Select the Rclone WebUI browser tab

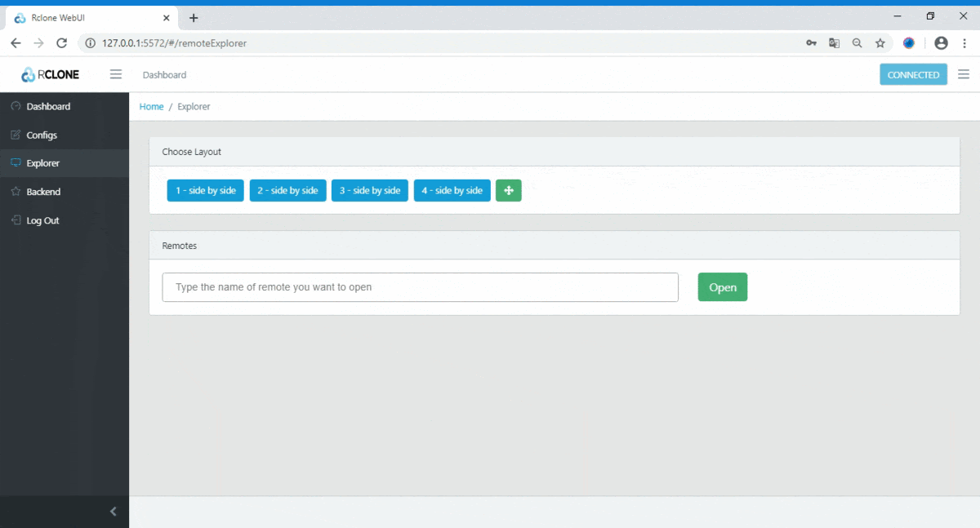click(x=92, y=18)
